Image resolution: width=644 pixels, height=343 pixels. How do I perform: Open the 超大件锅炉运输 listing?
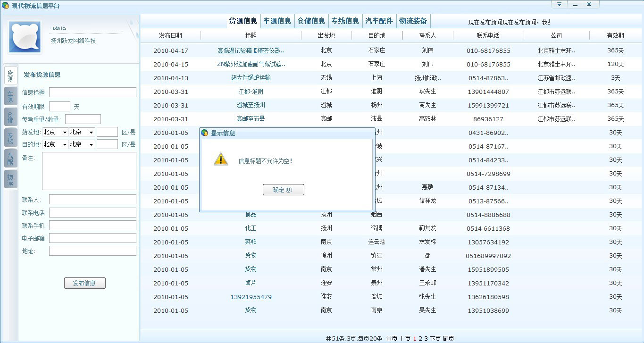click(x=251, y=78)
